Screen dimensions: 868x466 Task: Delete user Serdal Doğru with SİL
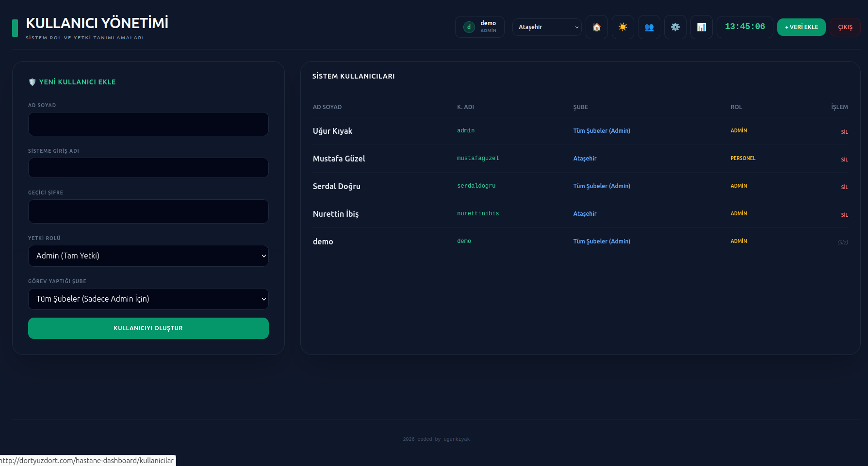click(844, 187)
